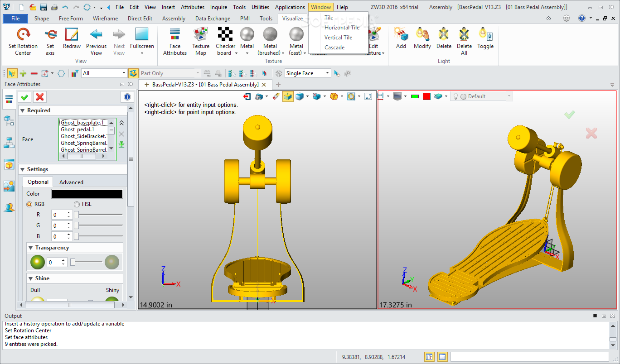Click the Print icon in quick access bar
The width and height of the screenshot is (620, 364).
(x=54, y=7)
